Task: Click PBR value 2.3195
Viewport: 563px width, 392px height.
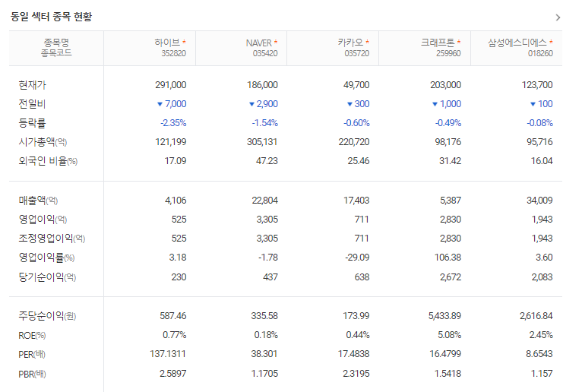Action: pos(356,374)
